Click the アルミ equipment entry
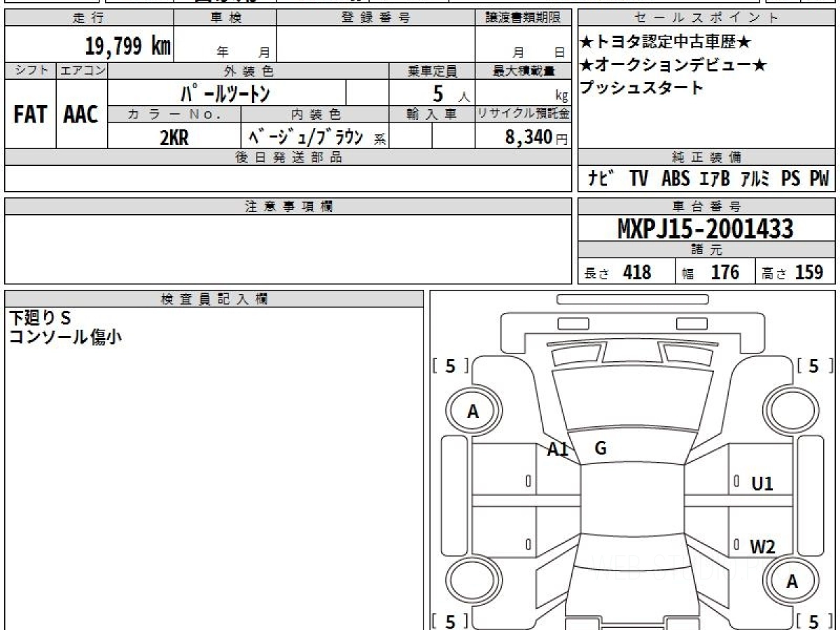Viewport: 840px width, 630px height. pyautogui.click(x=755, y=178)
